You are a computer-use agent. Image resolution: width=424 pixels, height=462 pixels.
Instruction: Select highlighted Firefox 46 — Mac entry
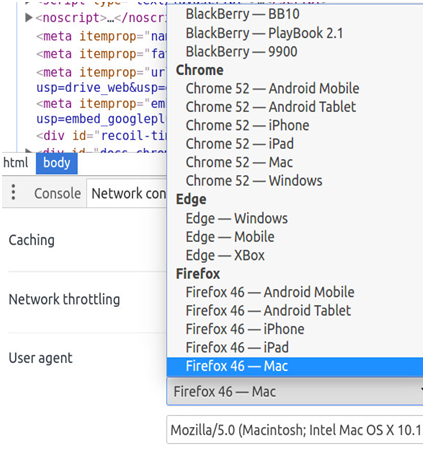pyautogui.click(x=295, y=366)
